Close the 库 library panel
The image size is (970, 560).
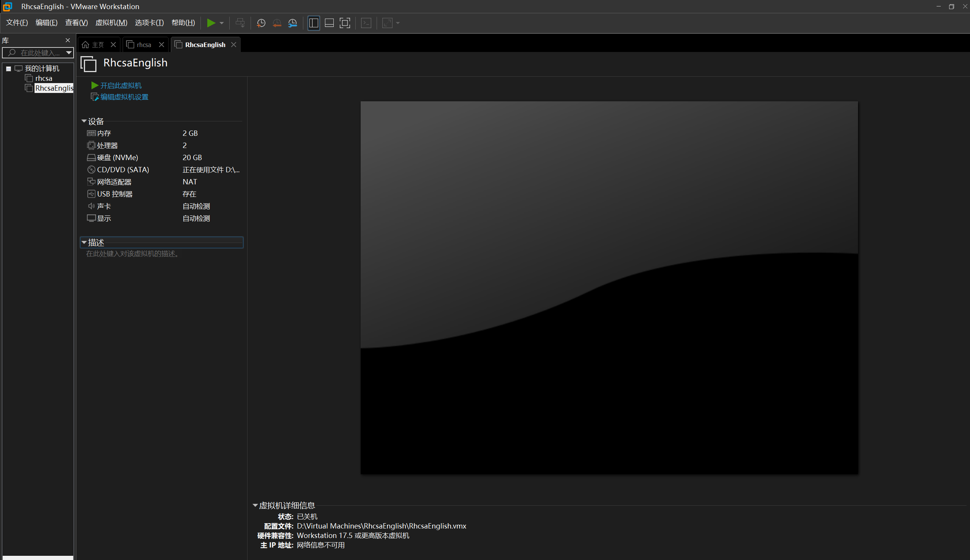68,40
